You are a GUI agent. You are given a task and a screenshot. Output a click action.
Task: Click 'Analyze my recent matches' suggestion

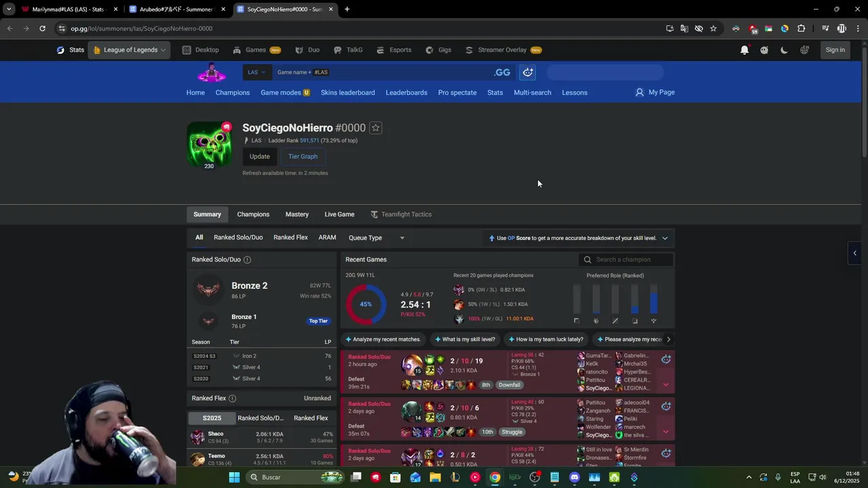click(384, 339)
